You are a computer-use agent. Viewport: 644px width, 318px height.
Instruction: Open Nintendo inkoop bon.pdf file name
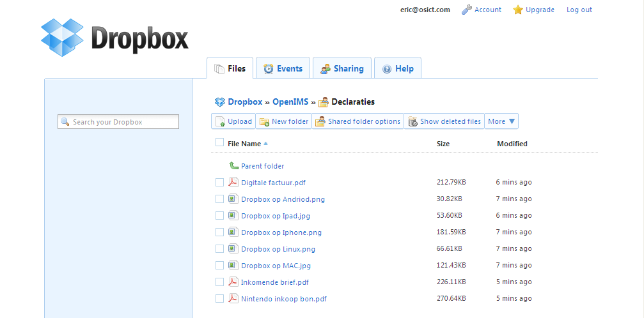pyautogui.click(x=284, y=299)
